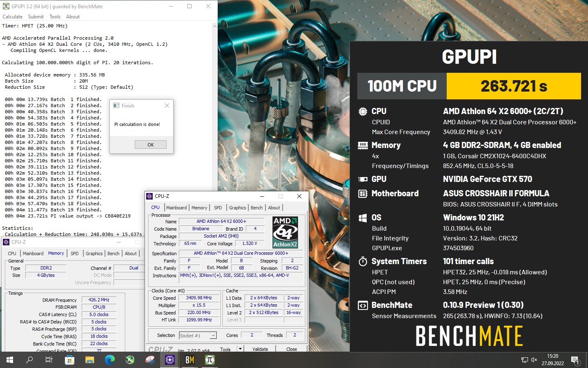
Task: Click the CAS# Latency 5.0 clocks value
Action: click(99, 314)
